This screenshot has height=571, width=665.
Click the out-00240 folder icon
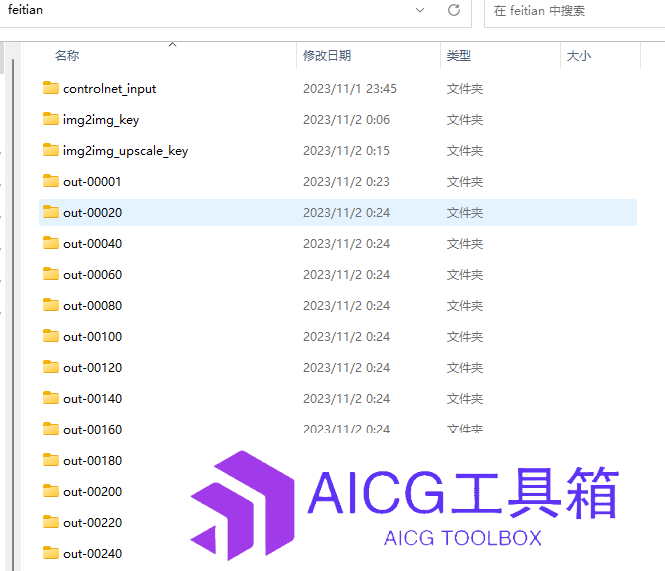(x=51, y=553)
